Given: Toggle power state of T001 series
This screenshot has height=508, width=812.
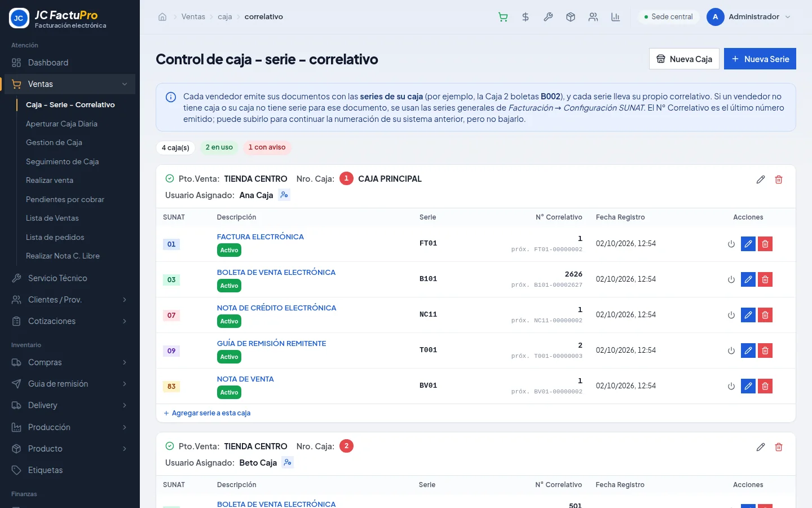Looking at the screenshot, I should pyautogui.click(x=731, y=351).
